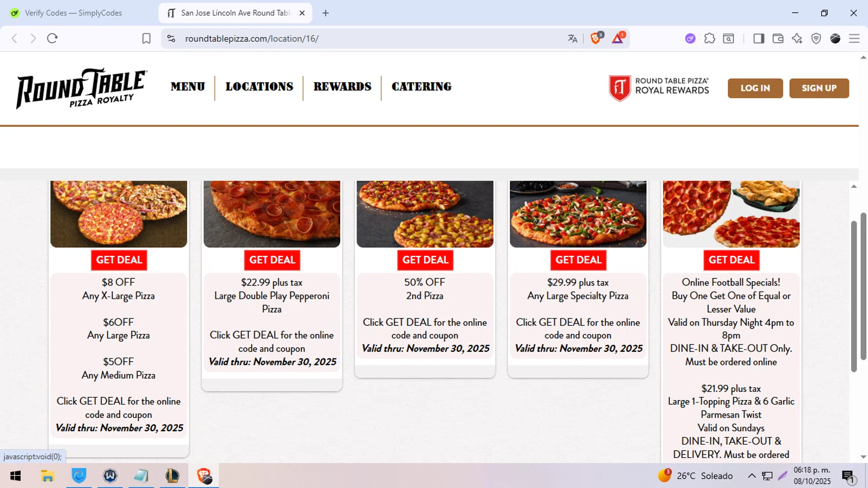Open the Brave Wallet icon
Image resolution: width=868 pixels, height=488 pixels.
point(778,39)
